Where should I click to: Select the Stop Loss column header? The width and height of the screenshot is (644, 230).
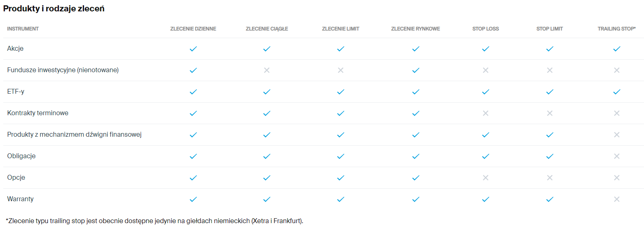[485, 29]
